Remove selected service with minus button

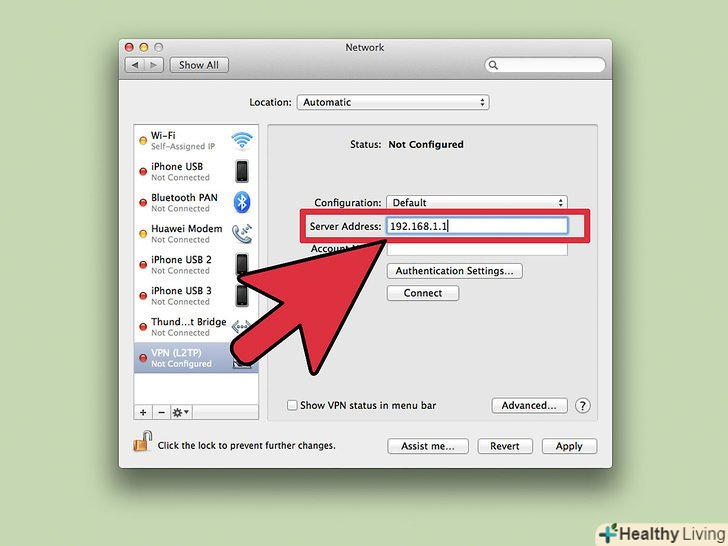[161, 412]
